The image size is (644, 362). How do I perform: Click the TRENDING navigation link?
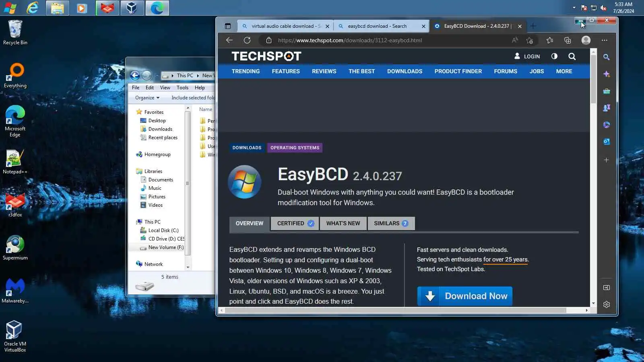[x=246, y=71]
